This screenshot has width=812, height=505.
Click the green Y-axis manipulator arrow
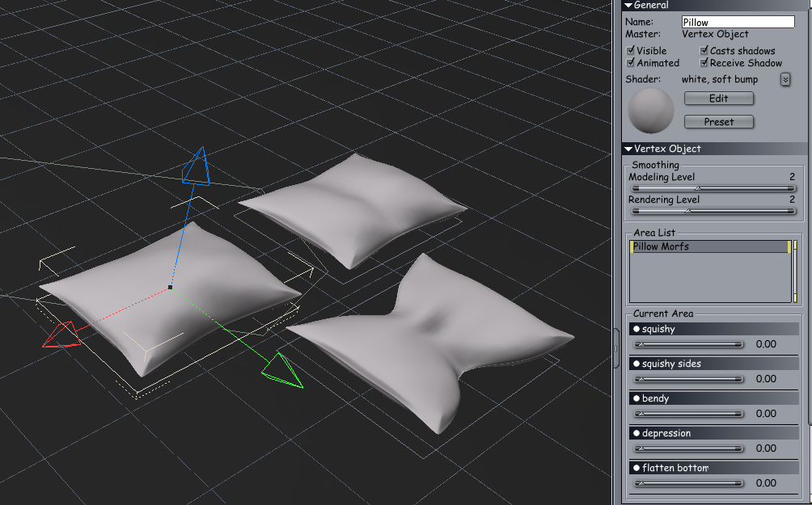[x=281, y=371]
